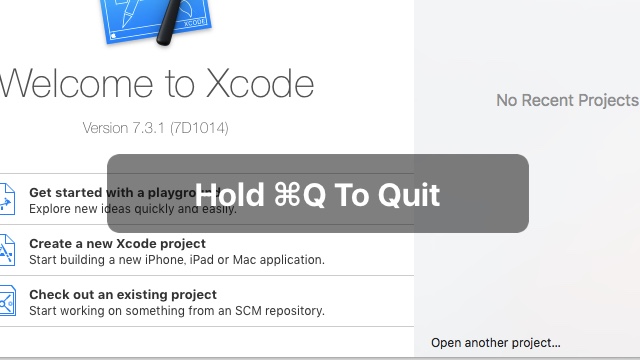The image size is (640, 360).
Task: Click the playground file icon
Action: pyautogui.click(x=7, y=199)
